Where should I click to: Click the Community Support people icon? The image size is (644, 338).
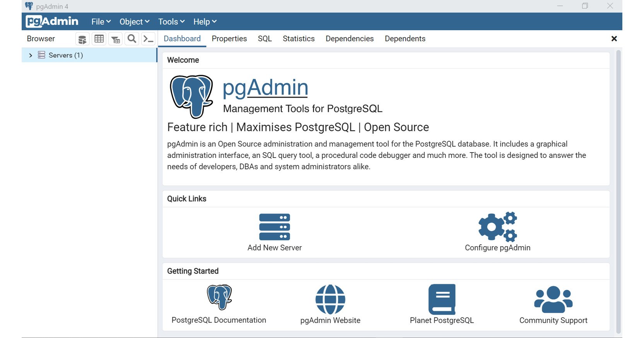553,299
